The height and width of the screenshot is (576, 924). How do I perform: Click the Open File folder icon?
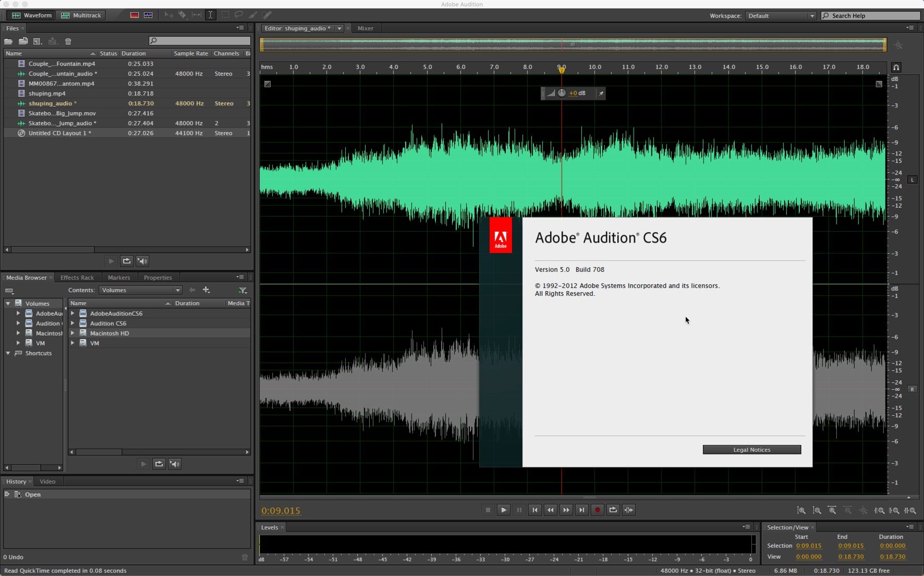coord(8,41)
